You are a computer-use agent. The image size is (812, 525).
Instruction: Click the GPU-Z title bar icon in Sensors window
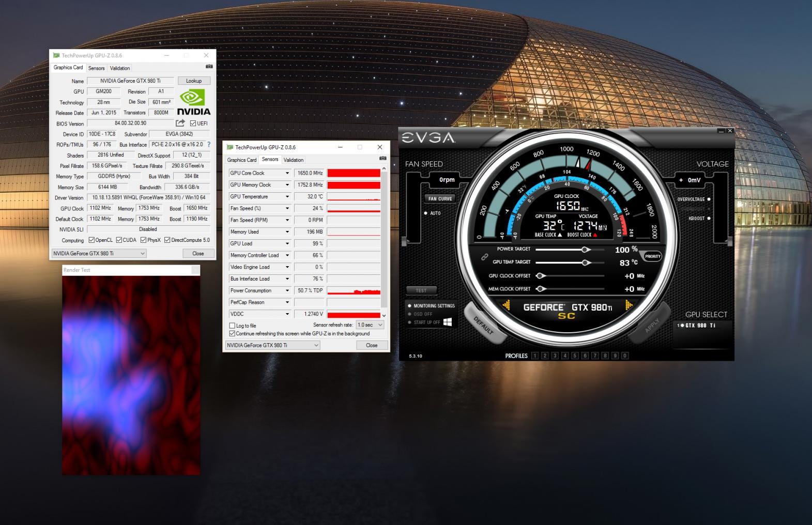tap(230, 147)
